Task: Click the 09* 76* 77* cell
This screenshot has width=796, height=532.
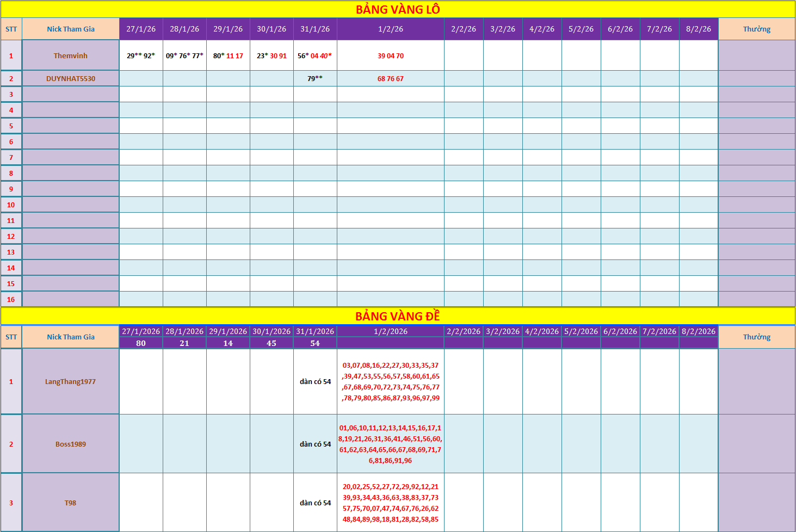Action: coord(184,55)
